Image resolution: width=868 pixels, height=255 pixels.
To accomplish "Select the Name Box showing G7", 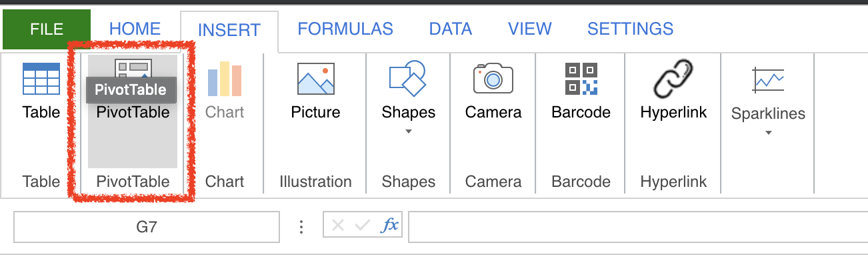I will [x=147, y=227].
